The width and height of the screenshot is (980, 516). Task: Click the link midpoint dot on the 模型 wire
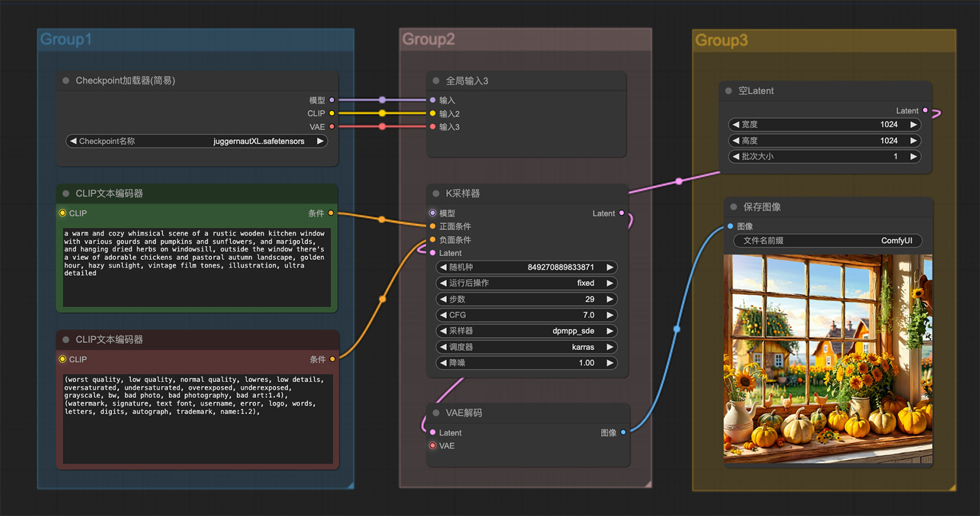(382, 100)
